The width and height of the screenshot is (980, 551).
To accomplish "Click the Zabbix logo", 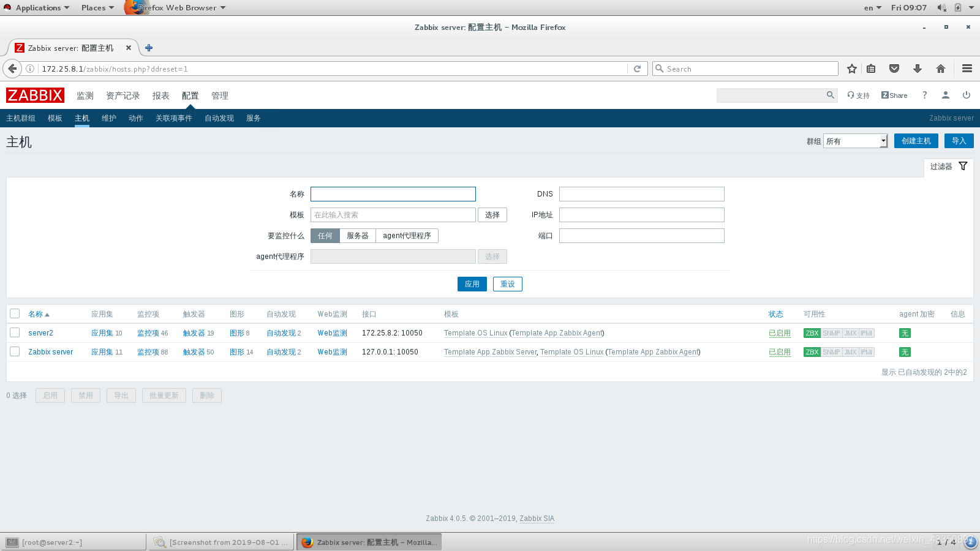I will pyautogui.click(x=35, y=96).
